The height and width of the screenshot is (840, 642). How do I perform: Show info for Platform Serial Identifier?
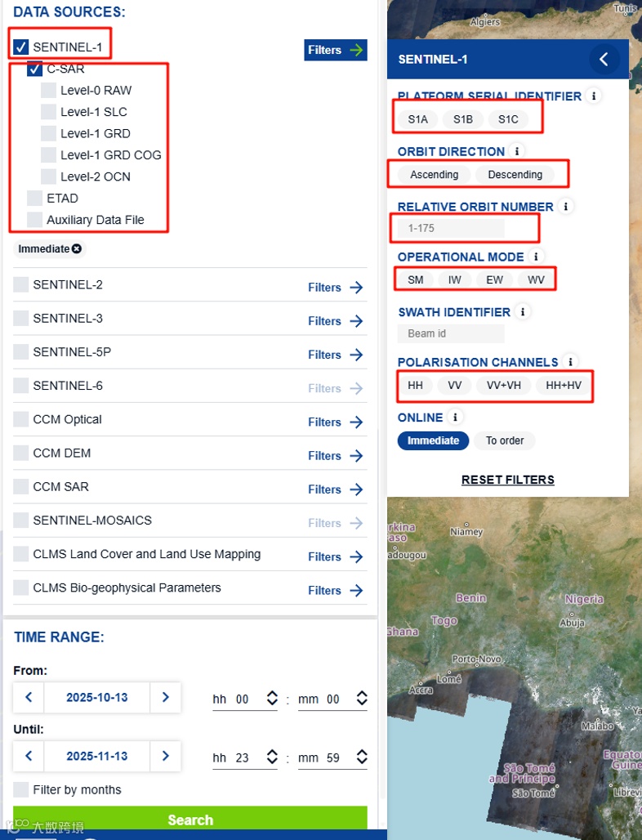[x=593, y=96]
